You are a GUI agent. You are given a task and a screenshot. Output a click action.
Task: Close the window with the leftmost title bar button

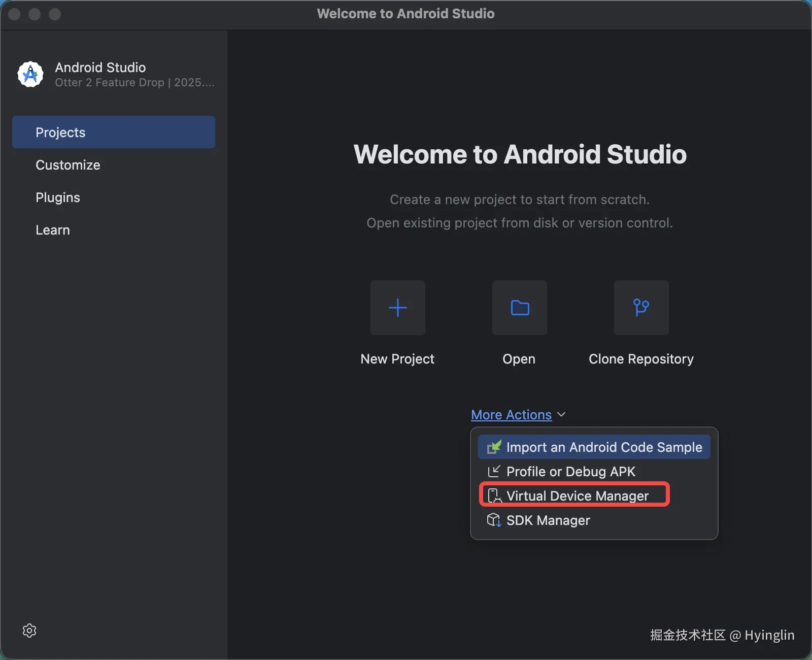pos(14,14)
